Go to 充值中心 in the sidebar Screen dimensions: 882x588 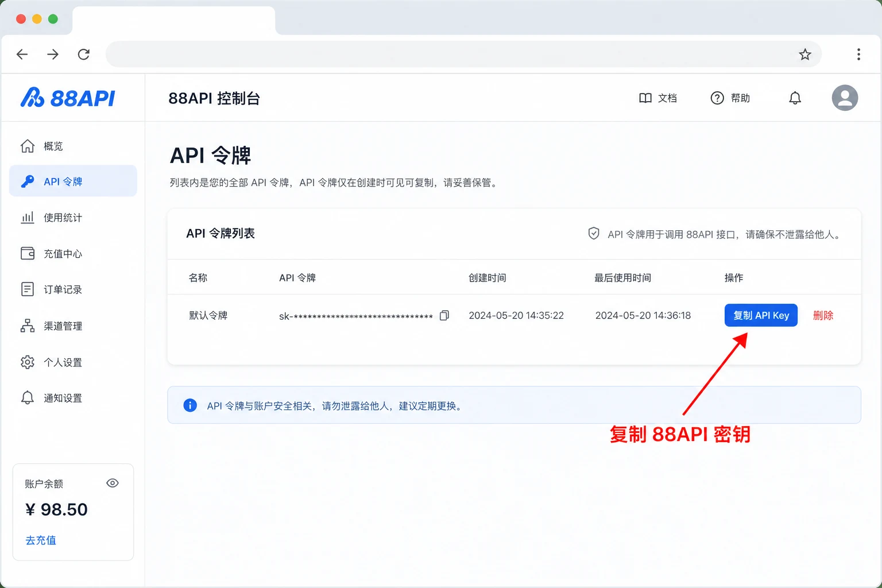click(x=73, y=253)
